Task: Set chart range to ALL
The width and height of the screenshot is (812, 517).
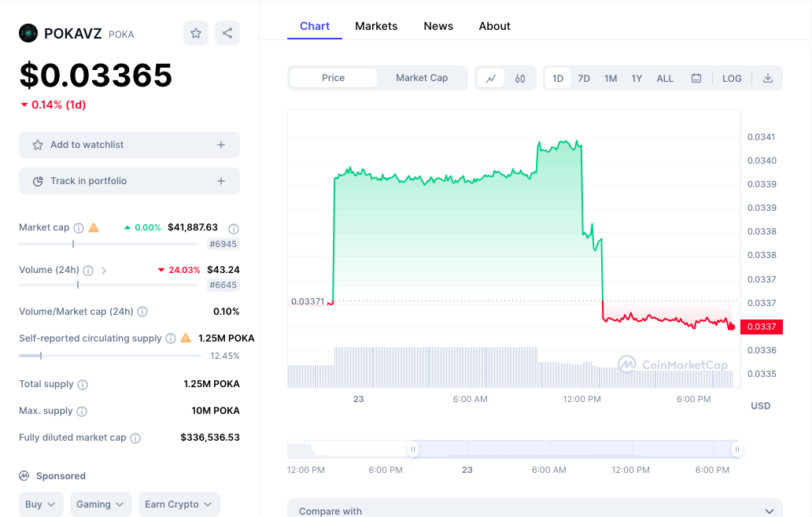Action: pyautogui.click(x=665, y=78)
